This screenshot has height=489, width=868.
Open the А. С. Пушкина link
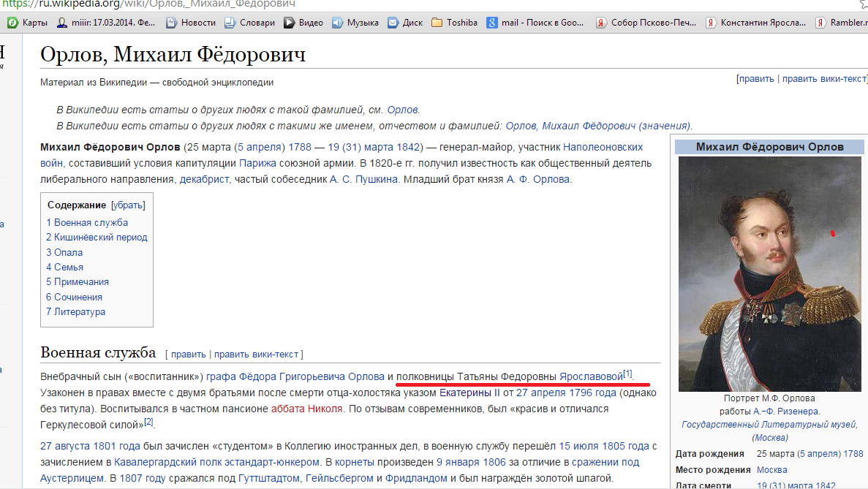[x=363, y=179]
